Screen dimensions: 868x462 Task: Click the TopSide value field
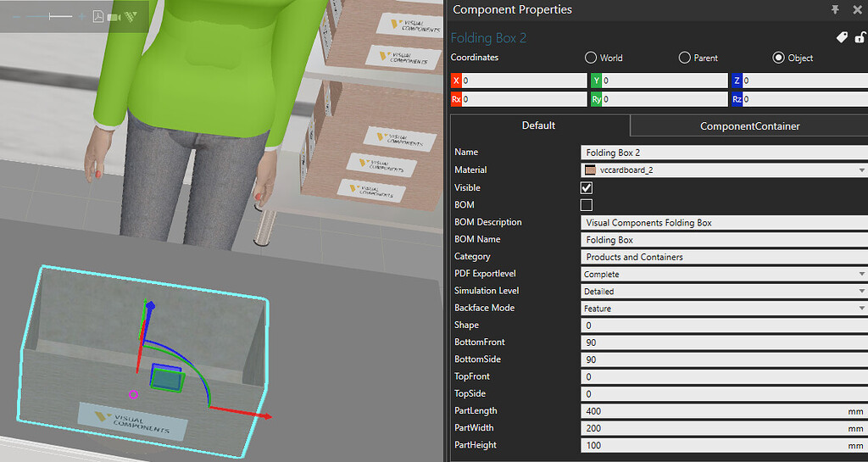coord(724,394)
